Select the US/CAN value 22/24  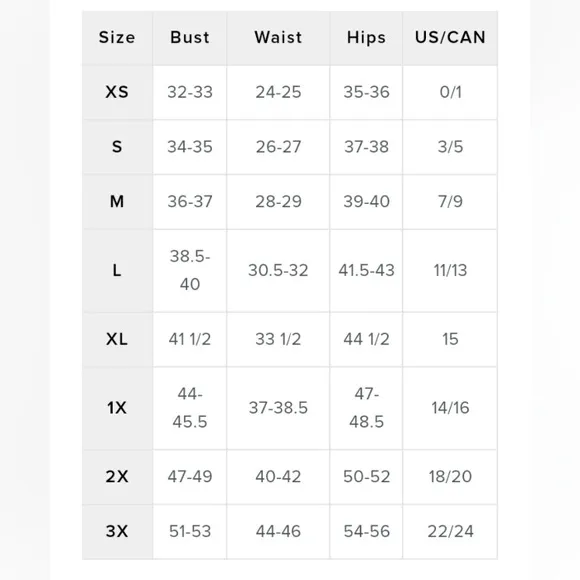[450, 531]
